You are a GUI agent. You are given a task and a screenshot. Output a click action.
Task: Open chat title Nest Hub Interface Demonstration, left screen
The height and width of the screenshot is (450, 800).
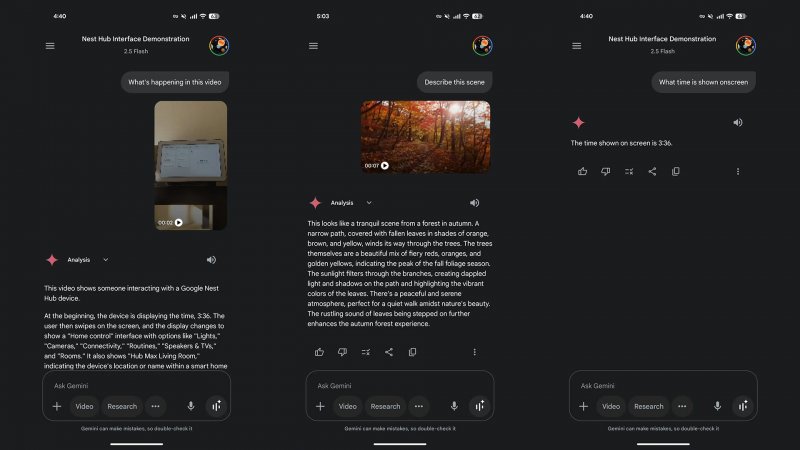pyautogui.click(x=136, y=39)
